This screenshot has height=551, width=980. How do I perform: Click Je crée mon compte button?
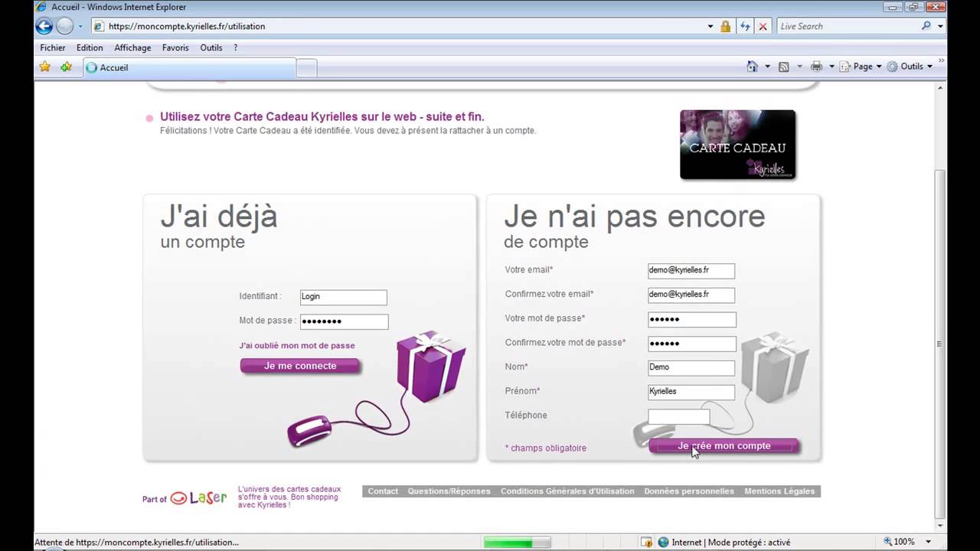[724, 445]
